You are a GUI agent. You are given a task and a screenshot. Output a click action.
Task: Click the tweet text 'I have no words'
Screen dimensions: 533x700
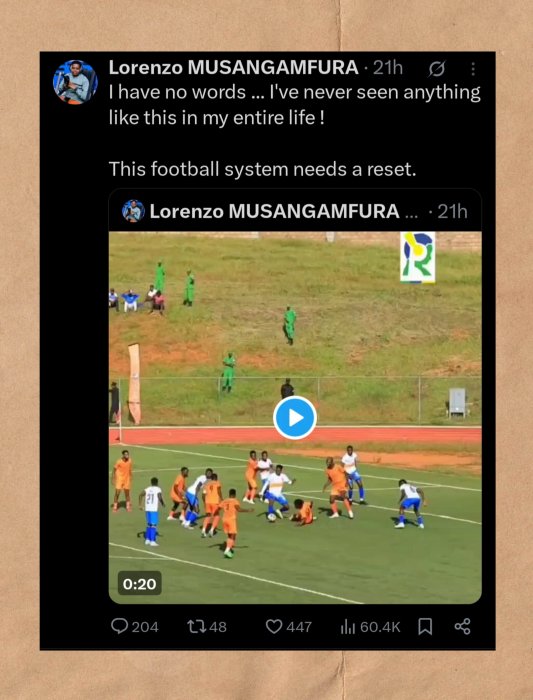click(177, 92)
